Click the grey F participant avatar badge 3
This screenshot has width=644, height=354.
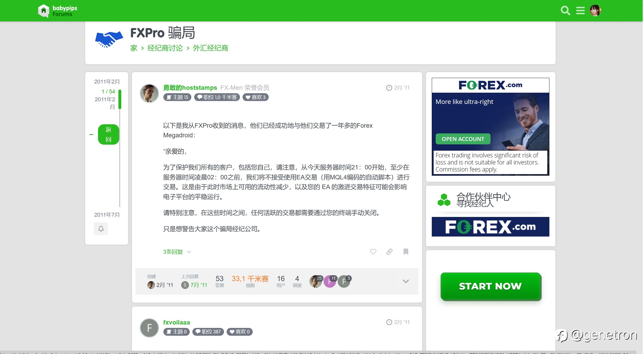344,281
